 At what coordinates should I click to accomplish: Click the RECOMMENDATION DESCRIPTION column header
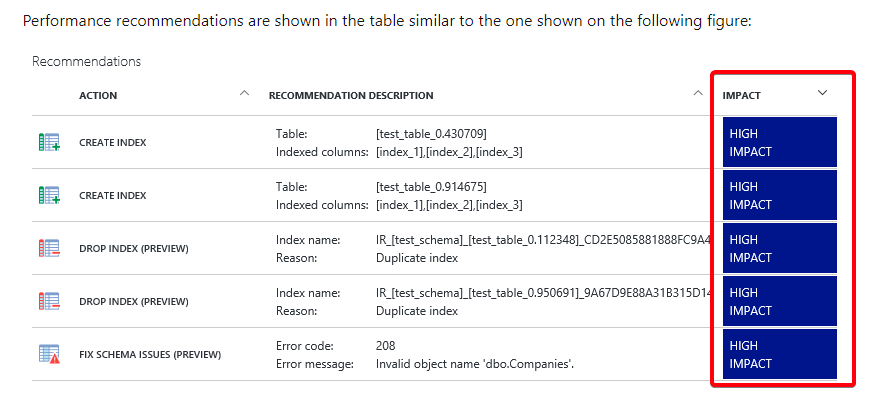(x=351, y=96)
